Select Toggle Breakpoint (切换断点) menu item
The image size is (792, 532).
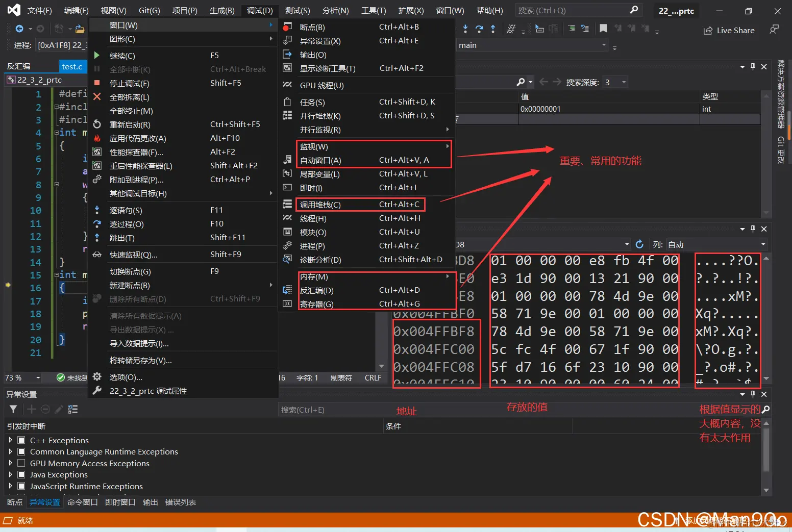[x=183, y=271]
